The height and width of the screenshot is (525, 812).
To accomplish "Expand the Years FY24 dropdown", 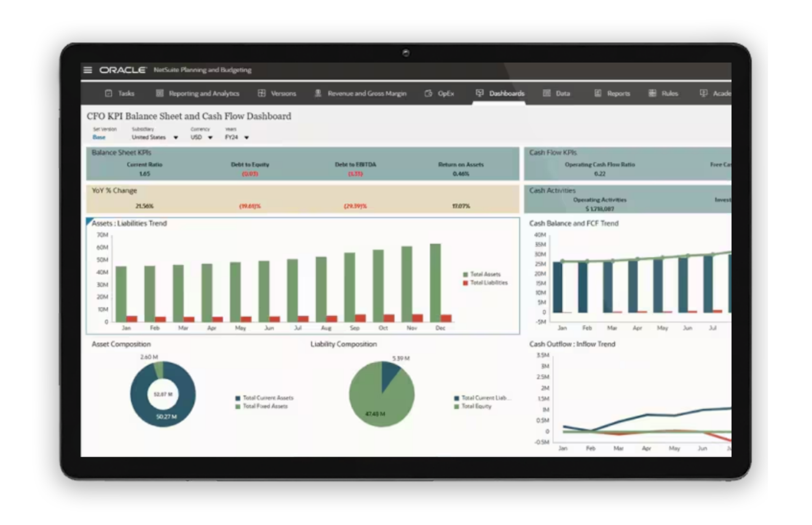I will point(246,137).
